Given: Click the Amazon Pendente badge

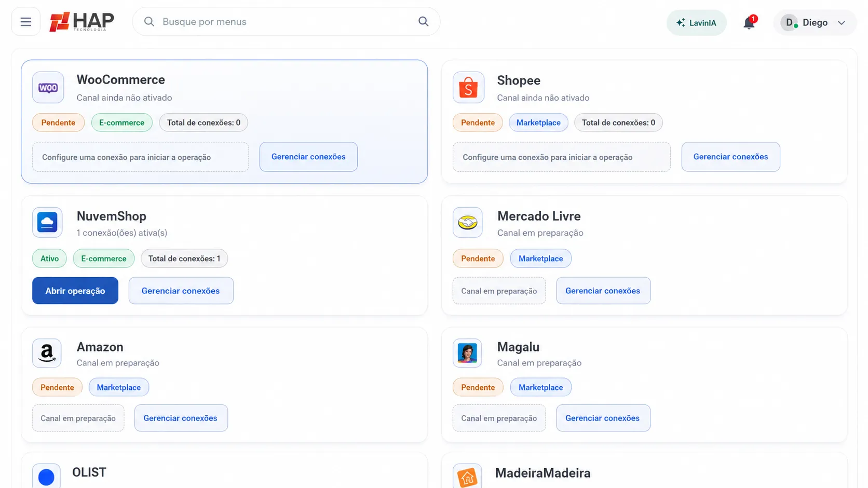Looking at the screenshot, I should (x=57, y=387).
